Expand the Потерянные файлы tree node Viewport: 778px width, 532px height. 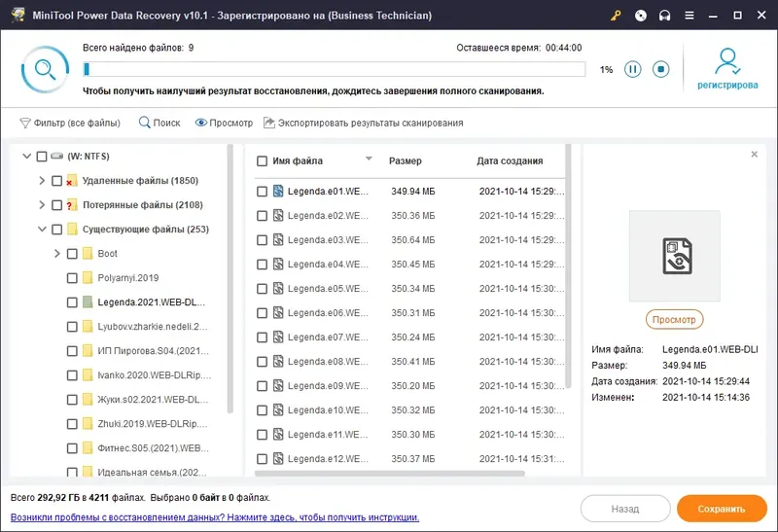click(42, 205)
